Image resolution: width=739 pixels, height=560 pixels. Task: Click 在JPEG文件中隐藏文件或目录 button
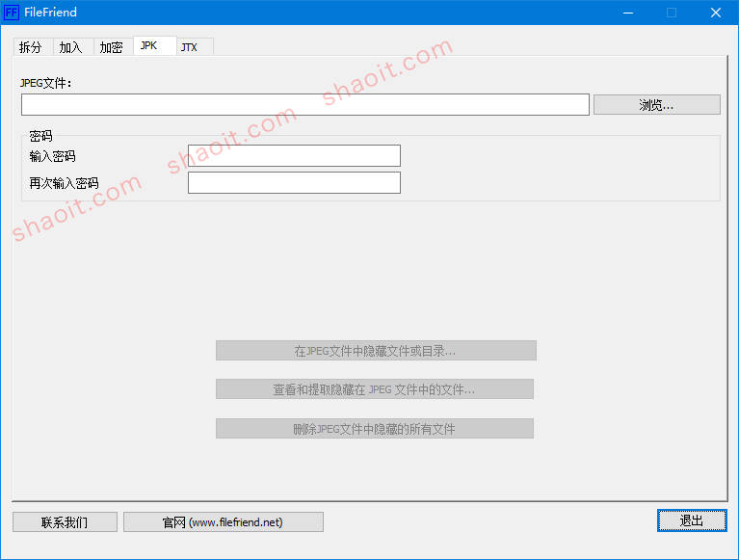(x=376, y=350)
